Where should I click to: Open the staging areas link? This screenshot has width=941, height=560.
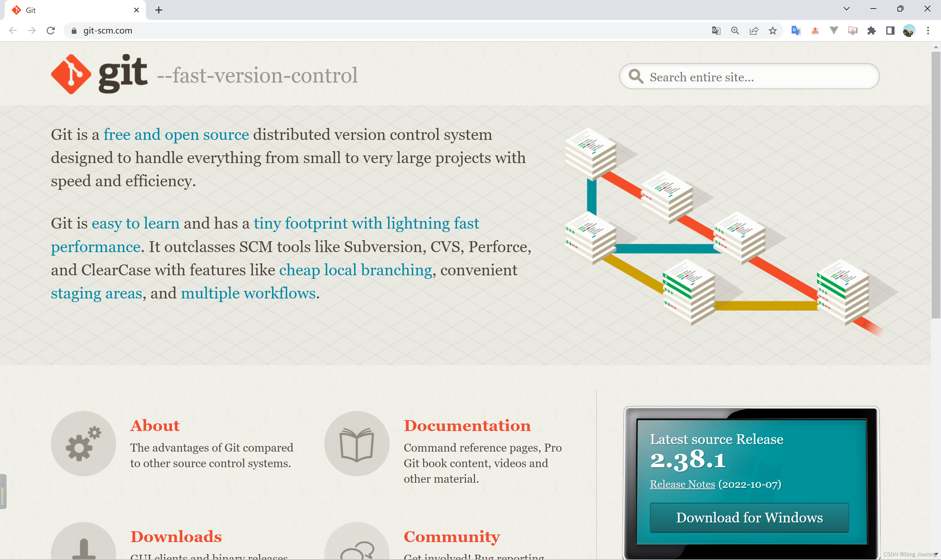click(x=97, y=293)
